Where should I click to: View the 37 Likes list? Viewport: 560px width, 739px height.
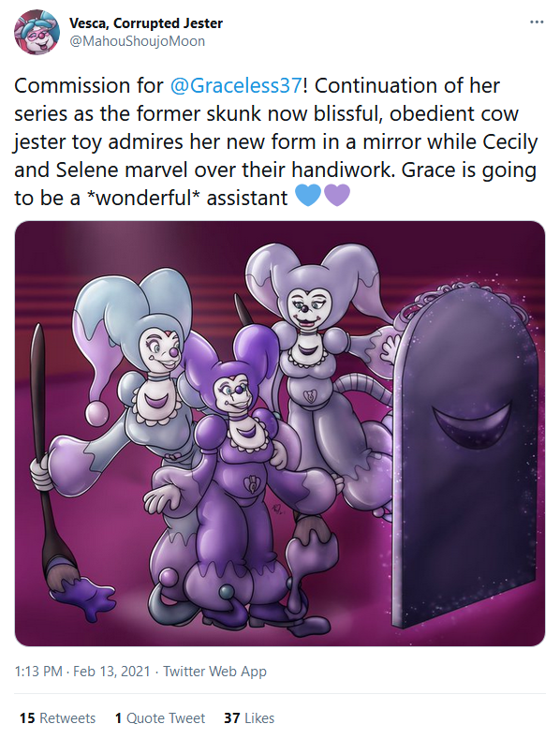point(249,717)
